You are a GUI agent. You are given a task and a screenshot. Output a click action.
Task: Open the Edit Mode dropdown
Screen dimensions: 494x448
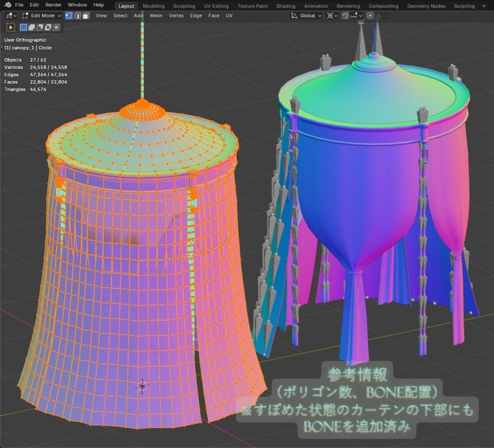[x=42, y=15]
